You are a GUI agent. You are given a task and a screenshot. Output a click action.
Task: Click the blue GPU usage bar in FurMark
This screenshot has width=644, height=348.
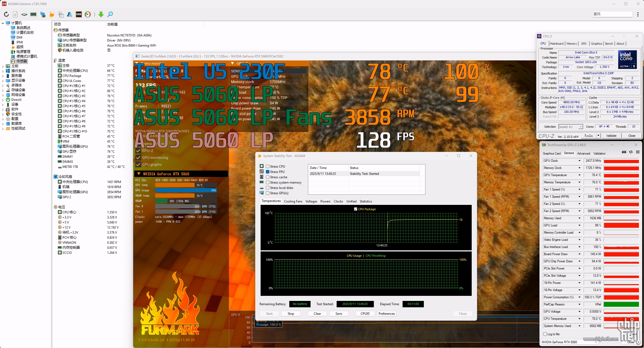[186, 190]
